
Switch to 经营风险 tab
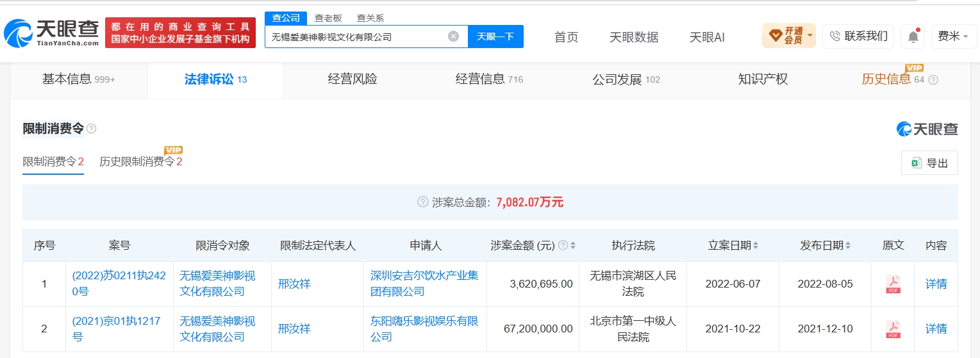click(x=353, y=79)
